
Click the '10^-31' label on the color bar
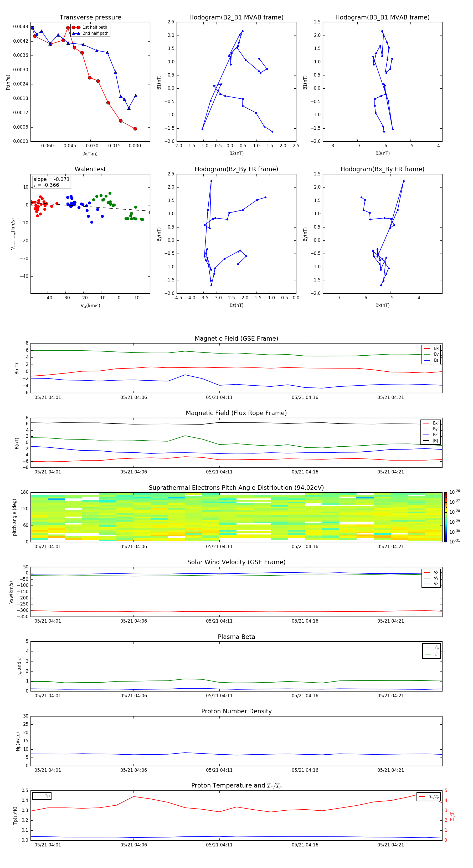[455, 542]
